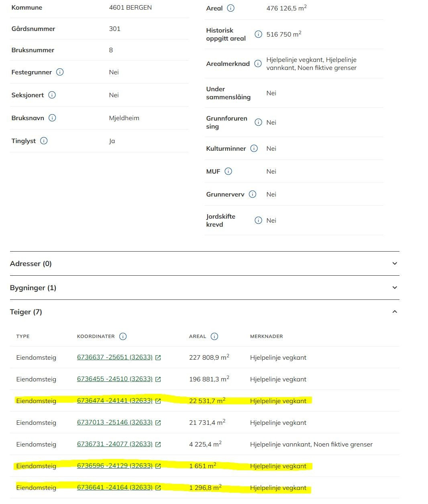Expand the Adresser (0) section
Screen dimensions: 428x504
pyautogui.click(x=205, y=264)
